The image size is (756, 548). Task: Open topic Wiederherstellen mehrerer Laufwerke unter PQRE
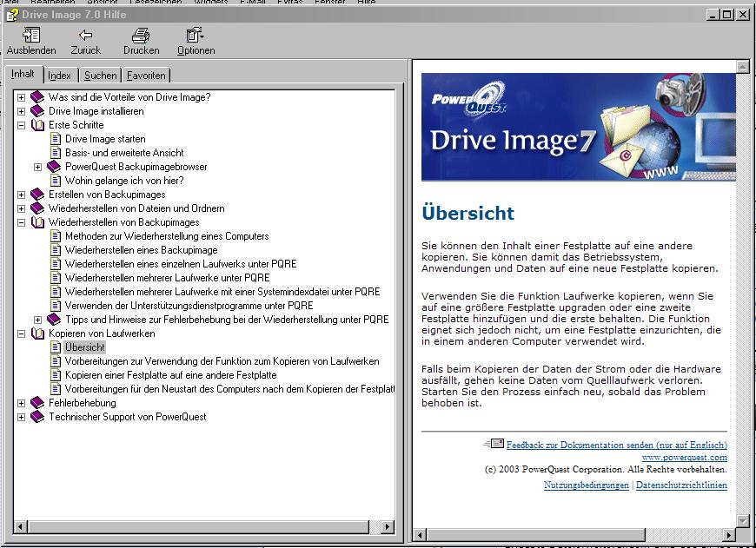point(168,278)
